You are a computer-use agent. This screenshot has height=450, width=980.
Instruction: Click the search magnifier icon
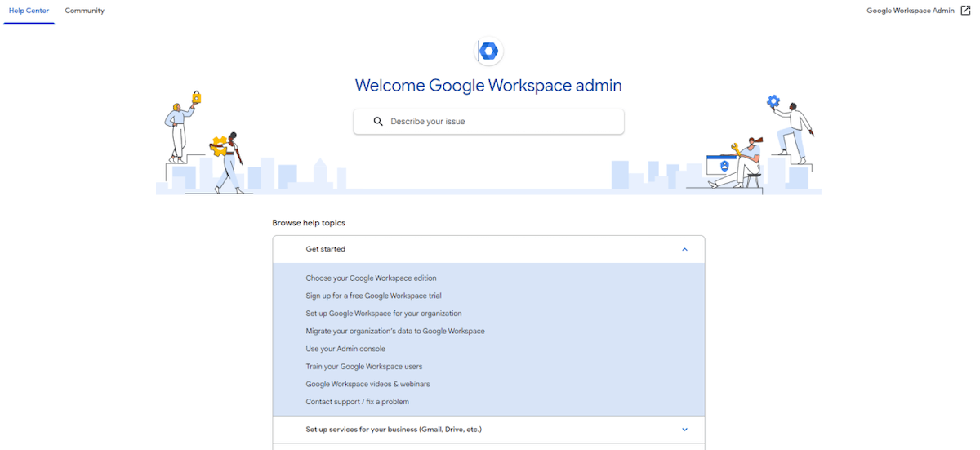378,122
